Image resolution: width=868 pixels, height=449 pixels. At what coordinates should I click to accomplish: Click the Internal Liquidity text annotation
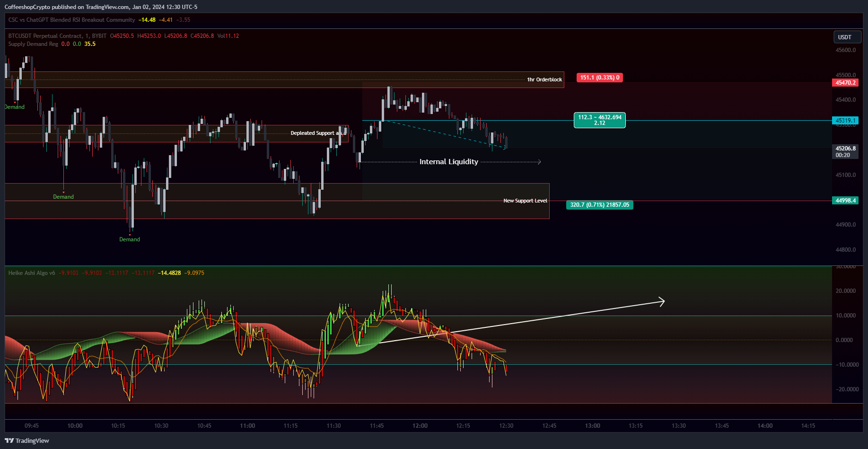448,162
